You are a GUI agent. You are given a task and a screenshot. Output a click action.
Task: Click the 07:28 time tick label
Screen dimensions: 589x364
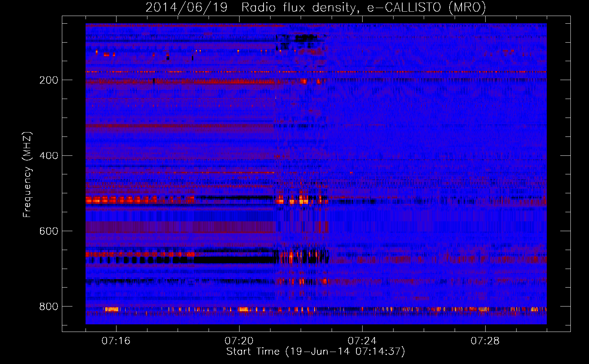pos(485,341)
